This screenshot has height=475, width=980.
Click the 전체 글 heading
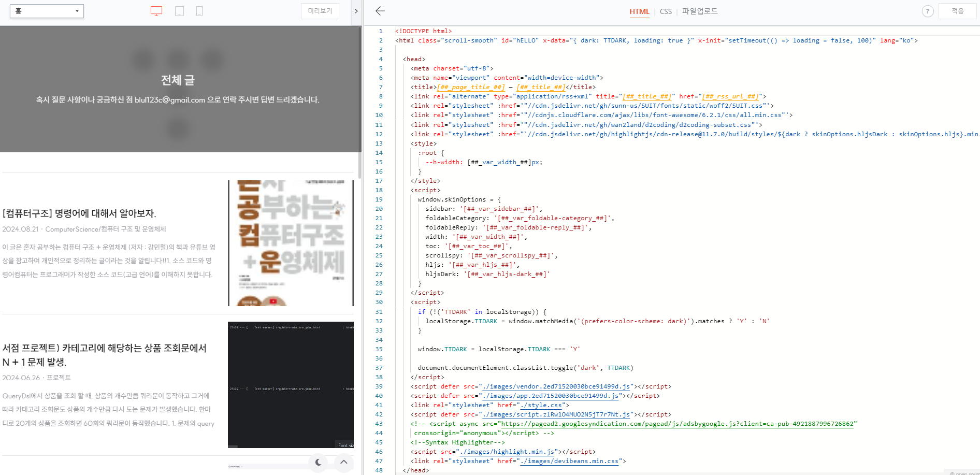click(x=178, y=80)
